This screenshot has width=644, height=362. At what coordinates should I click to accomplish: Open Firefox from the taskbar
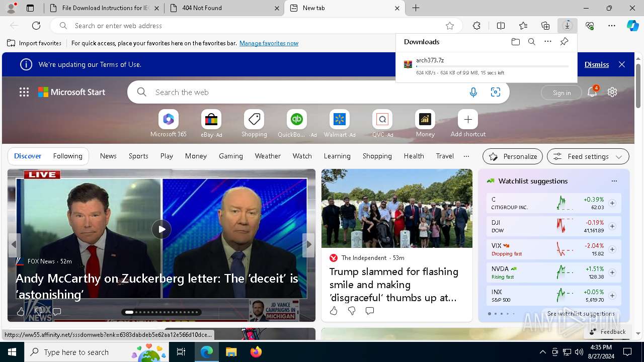pyautogui.click(x=256, y=352)
